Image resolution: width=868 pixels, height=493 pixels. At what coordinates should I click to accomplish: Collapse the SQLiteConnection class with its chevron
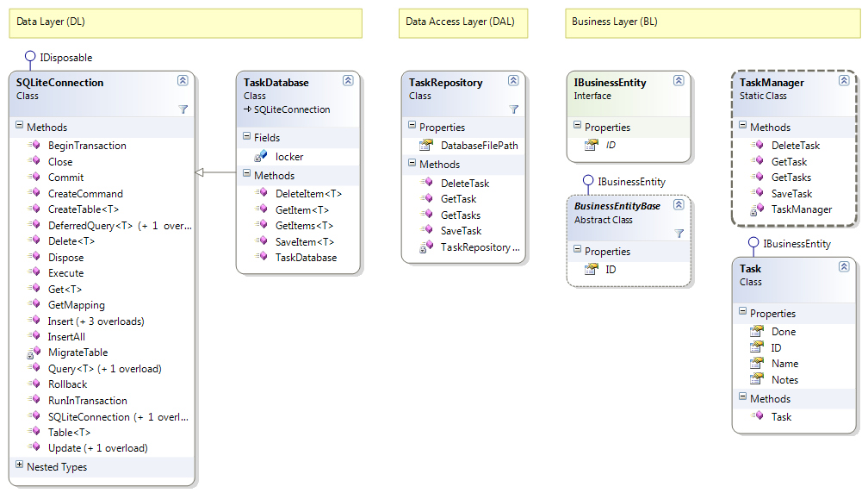point(183,81)
